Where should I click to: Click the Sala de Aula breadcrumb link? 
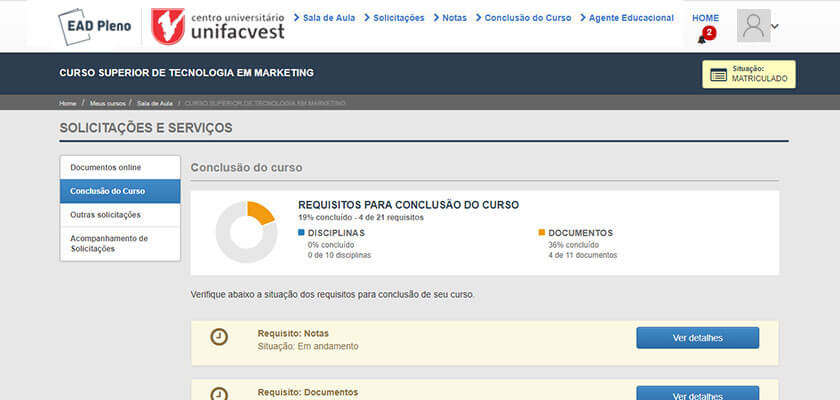(155, 103)
